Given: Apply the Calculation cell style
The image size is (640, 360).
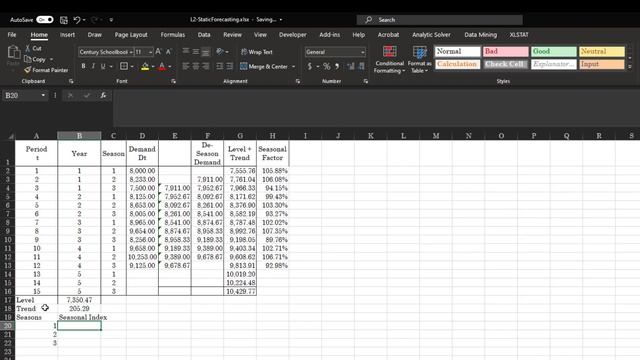Looking at the screenshot, I should coord(458,64).
